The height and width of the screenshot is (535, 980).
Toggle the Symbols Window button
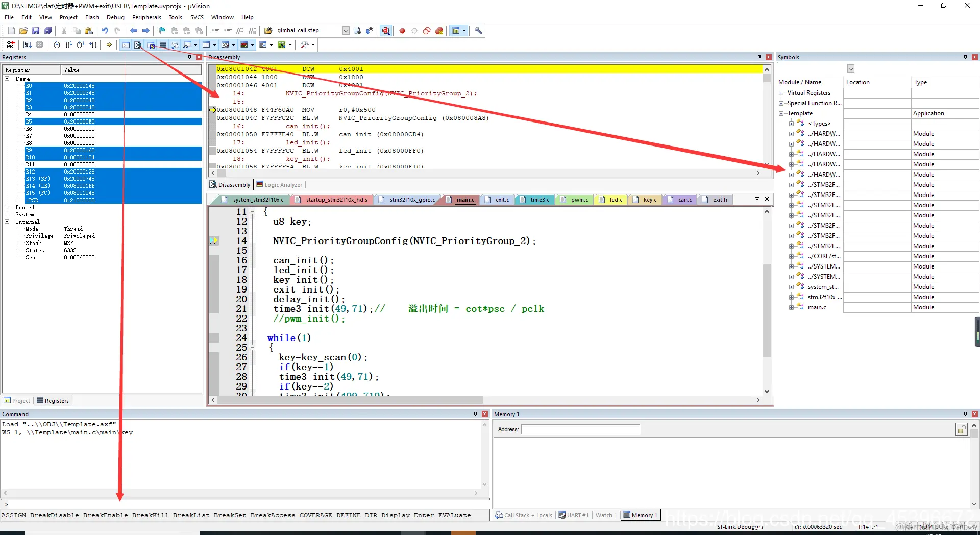click(x=151, y=45)
